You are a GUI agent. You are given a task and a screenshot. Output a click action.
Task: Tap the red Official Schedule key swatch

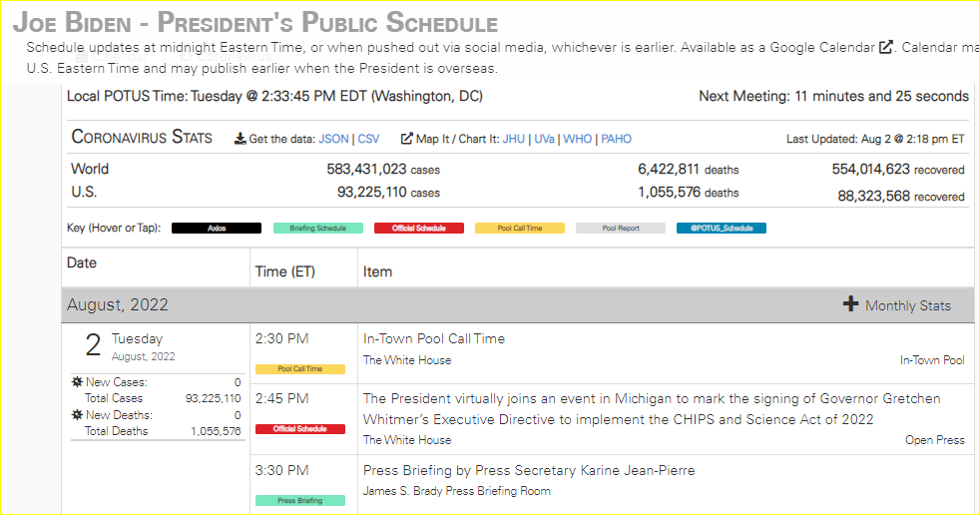(x=418, y=228)
